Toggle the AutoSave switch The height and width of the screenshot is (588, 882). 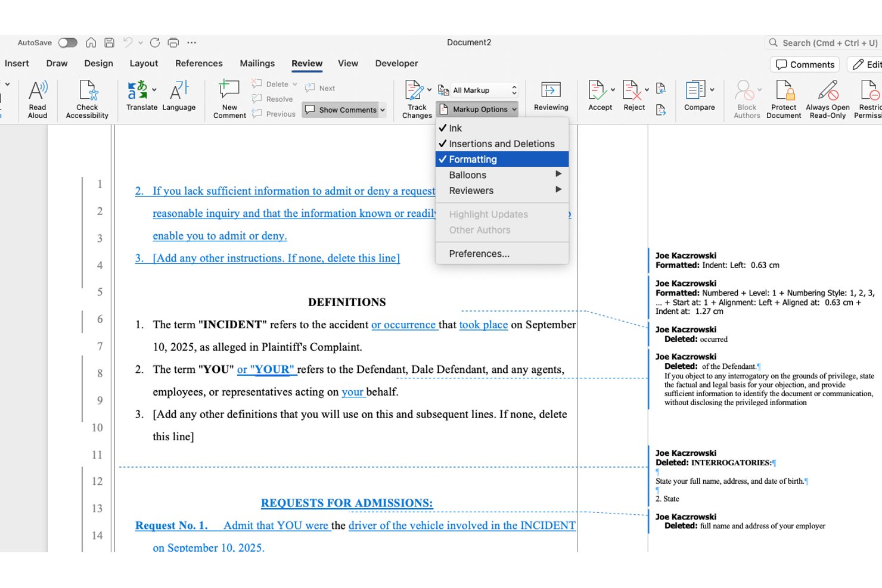pos(68,42)
